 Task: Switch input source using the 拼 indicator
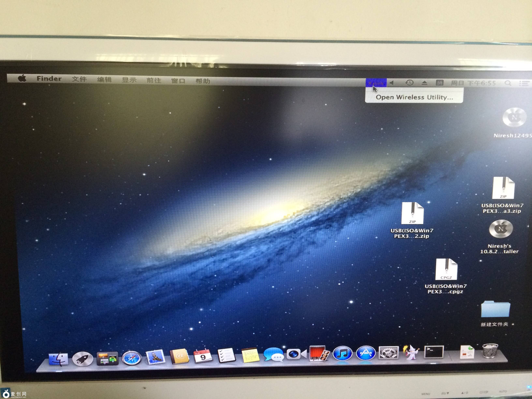tap(440, 82)
